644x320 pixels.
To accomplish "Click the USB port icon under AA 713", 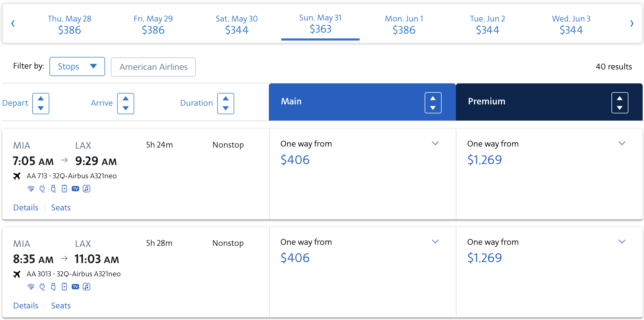I will [x=53, y=189].
